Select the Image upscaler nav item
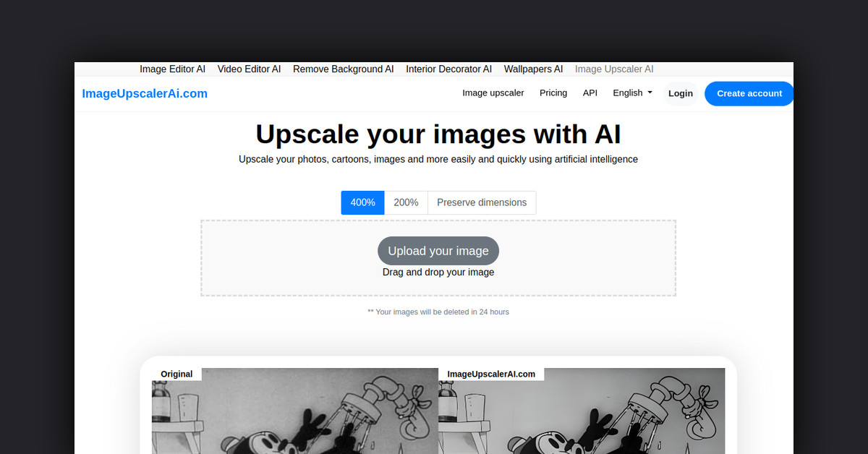The image size is (868, 454). 493,93
